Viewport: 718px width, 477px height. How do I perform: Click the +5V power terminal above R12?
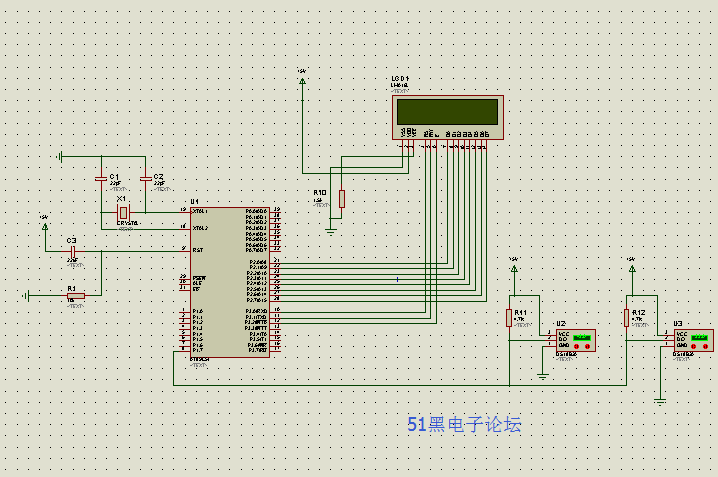[x=631, y=265]
